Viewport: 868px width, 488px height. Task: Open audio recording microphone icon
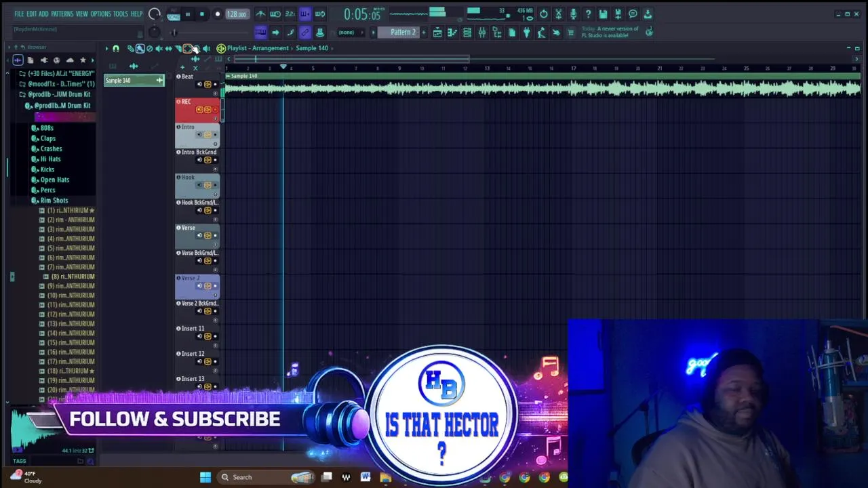click(x=573, y=14)
